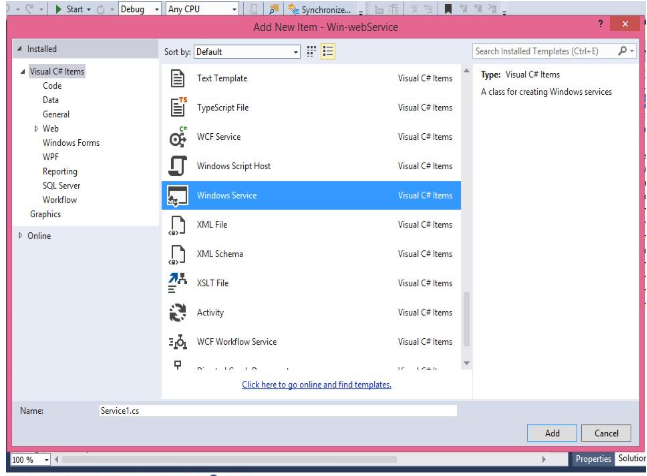Pick the XML Schema icon
The width and height of the screenshot is (647, 476).
tap(177, 254)
